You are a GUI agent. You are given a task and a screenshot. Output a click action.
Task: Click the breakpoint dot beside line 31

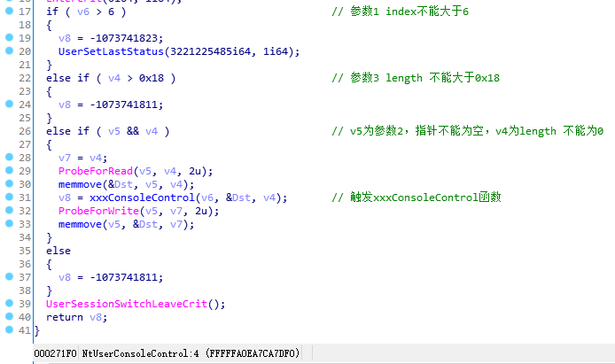10,197
